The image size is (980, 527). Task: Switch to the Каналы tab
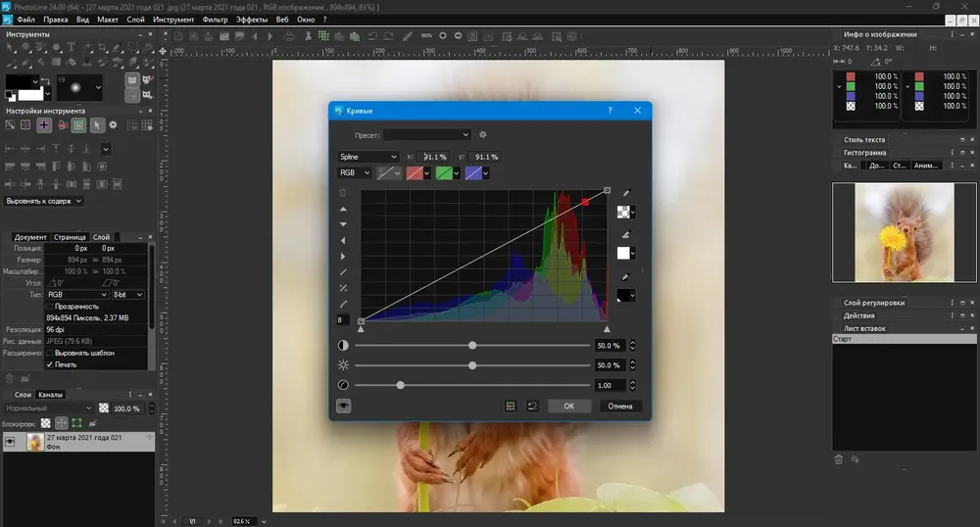click(50, 395)
